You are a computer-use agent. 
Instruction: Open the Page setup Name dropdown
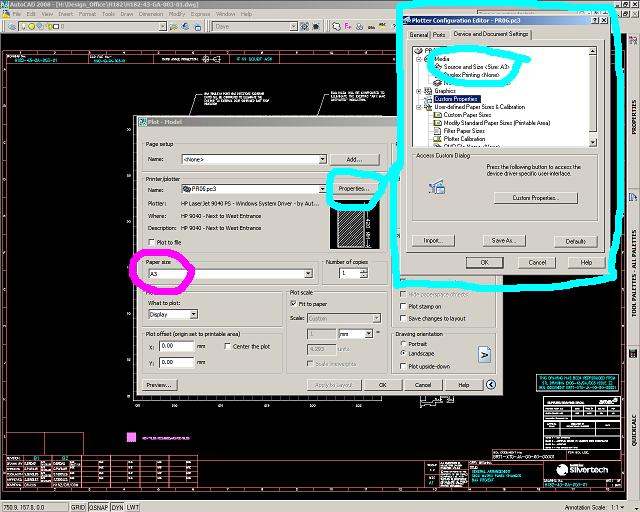(x=322, y=159)
